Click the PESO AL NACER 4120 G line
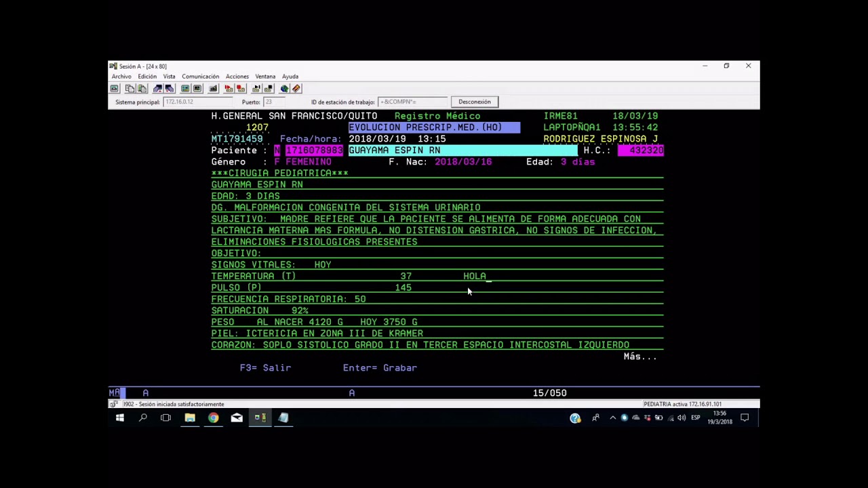Viewport: 868px width, 488px height. (x=437, y=322)
